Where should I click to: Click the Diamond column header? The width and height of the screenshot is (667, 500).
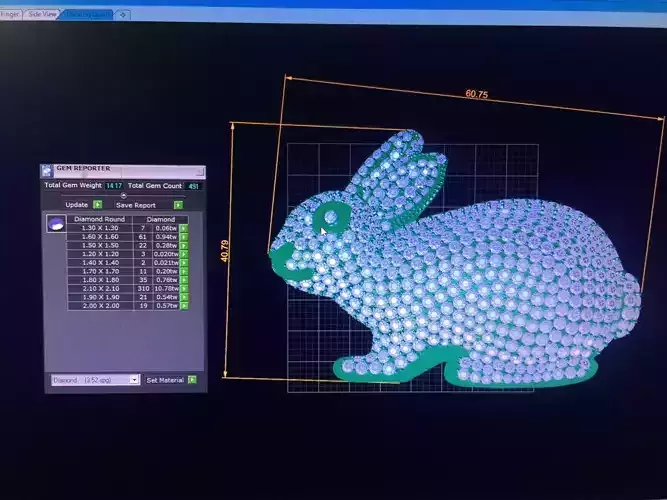[161, 220]
